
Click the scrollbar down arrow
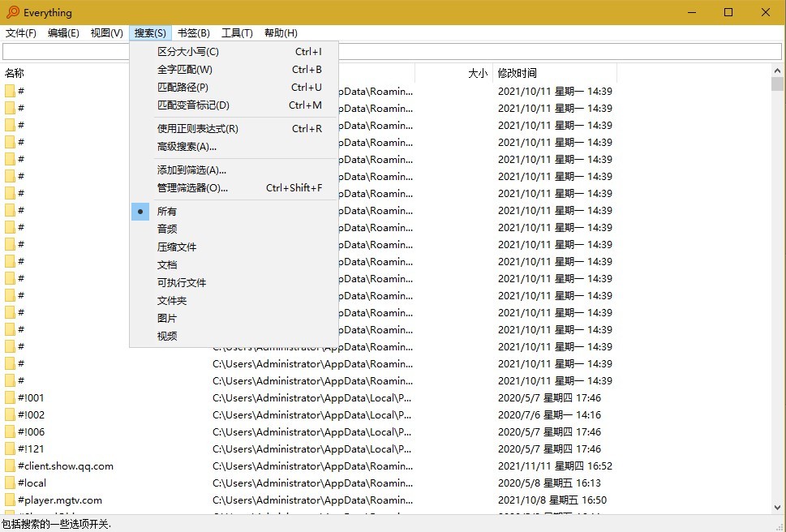(777, 508)
